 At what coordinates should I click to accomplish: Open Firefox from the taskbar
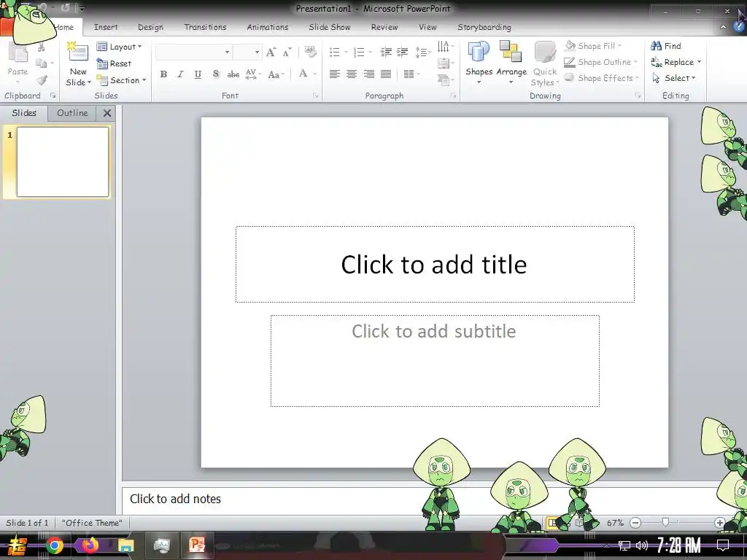(x=90, y=545)
